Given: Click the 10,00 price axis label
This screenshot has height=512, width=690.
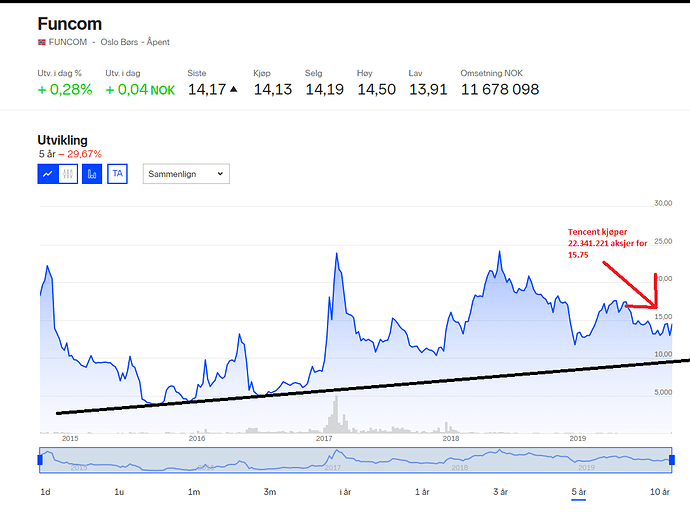Looking at the screenshot, I should pyautogui.click(x=663, y=354).
